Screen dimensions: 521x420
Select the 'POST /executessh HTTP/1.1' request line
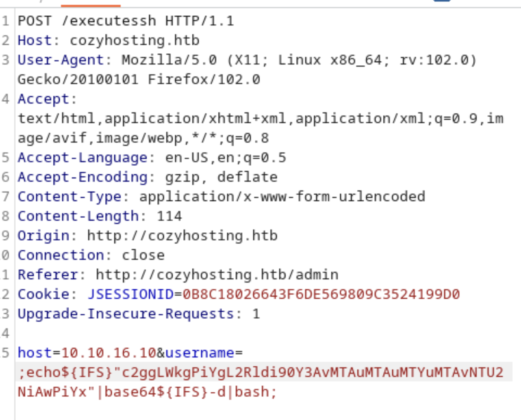click(126, 21)
